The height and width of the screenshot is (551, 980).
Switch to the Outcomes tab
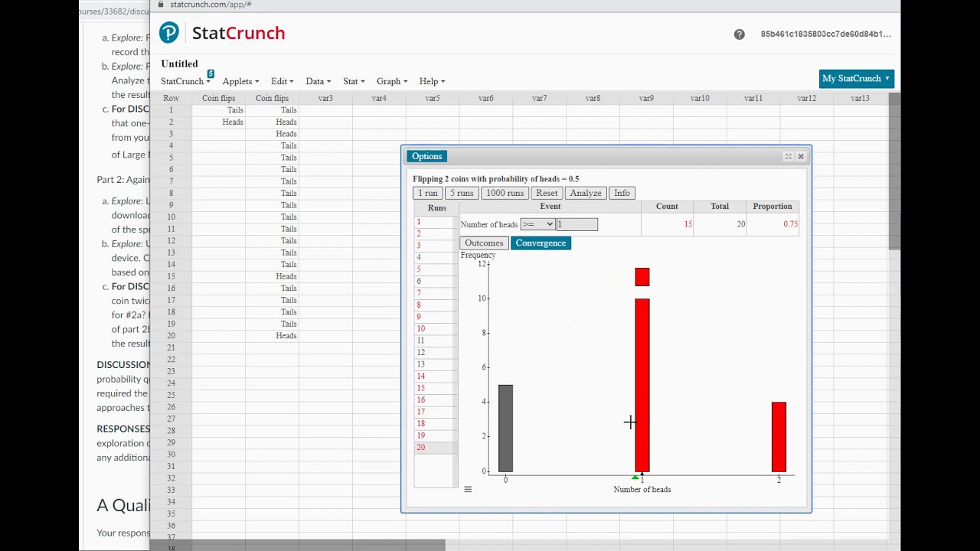[x=484, y=243]
